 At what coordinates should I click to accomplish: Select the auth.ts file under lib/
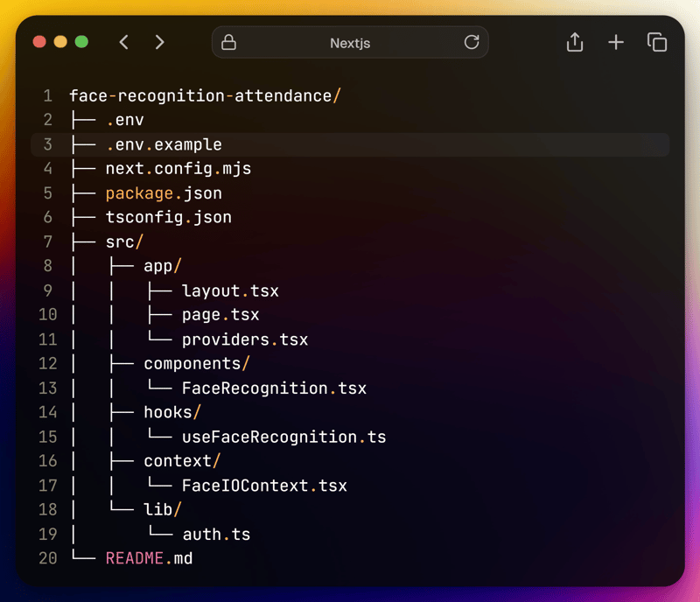pos(216,533)
